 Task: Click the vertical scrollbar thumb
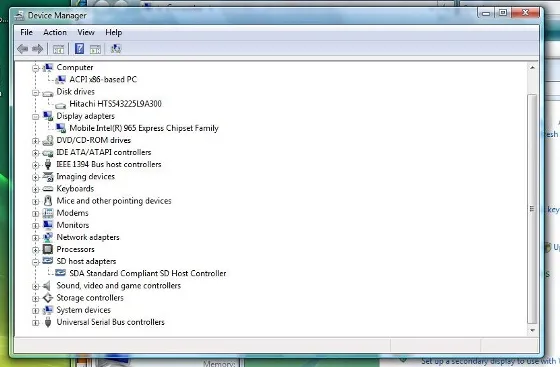pyautogui.click(x=532, y=209)
